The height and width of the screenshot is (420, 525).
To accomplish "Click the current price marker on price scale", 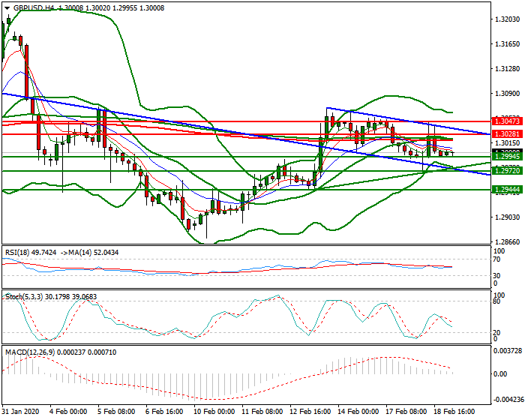I will 507,151.
